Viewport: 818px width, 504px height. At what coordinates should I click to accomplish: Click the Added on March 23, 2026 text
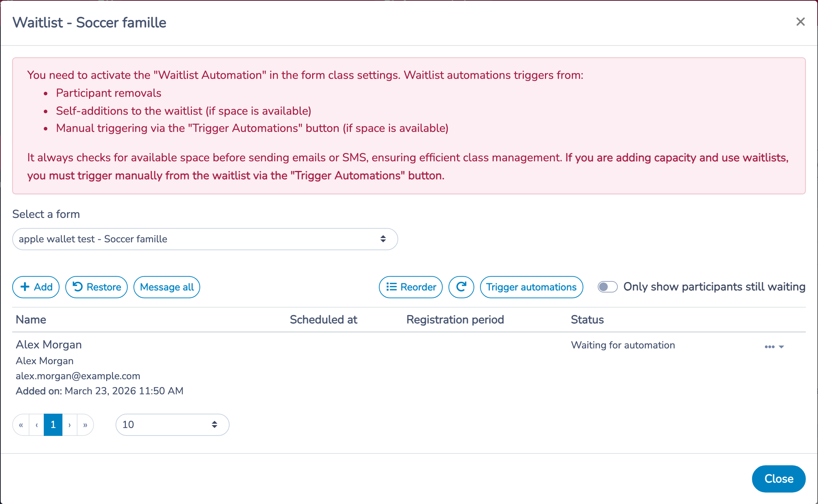click(x=99, y=391)
